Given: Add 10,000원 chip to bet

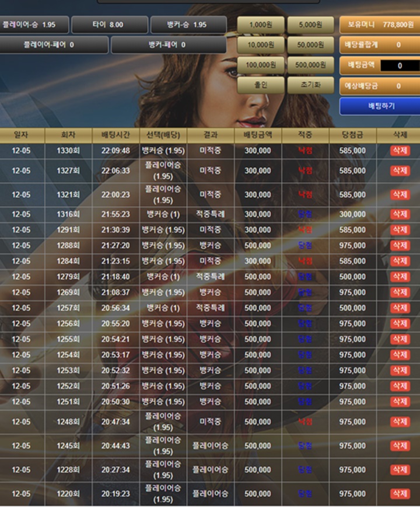Looking at the screenshot, I should click(261, 45).
